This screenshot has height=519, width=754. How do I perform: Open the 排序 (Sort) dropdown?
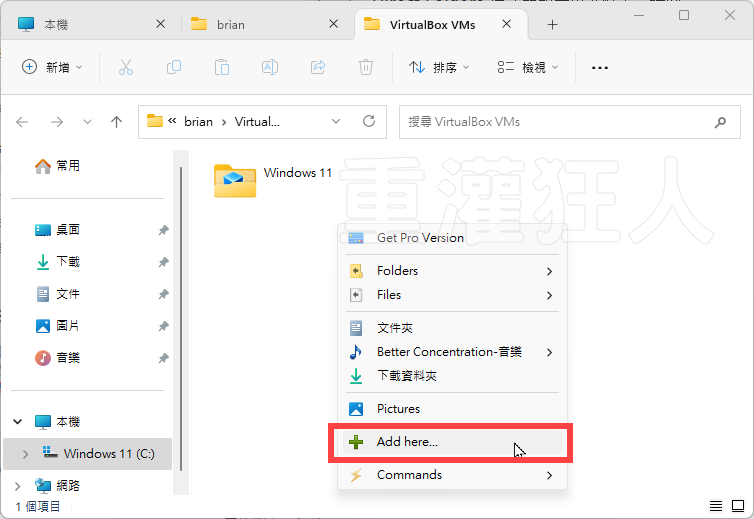pyautogui.click(x=434, y=67)
